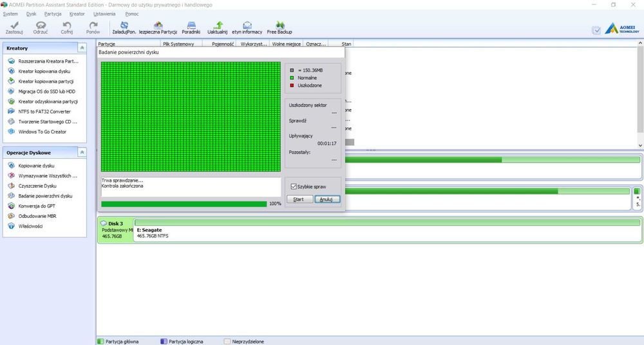This screenshot has width=644, height=345.
Task: Open the Dysk menu
Action: pos(31,14)
